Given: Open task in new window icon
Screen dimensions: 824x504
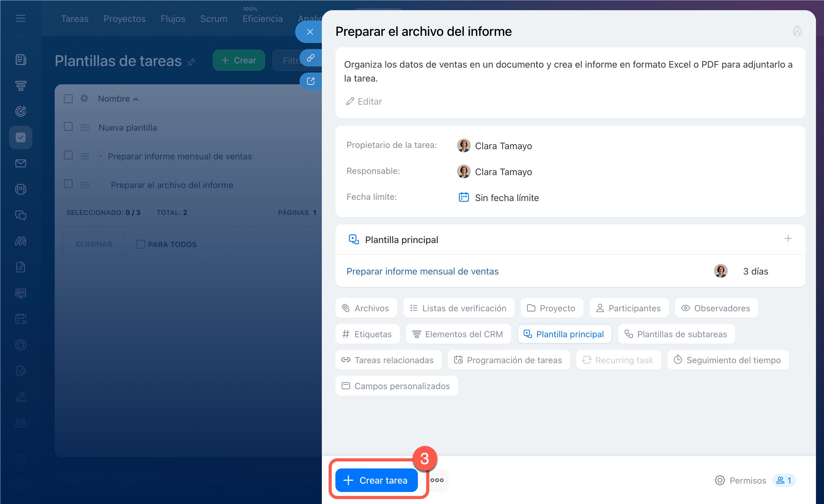Looking at the screenshot, I should [x=311, y=81].
